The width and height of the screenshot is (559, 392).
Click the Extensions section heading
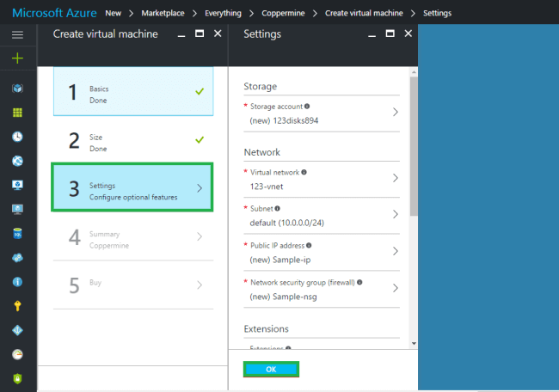[266, 328]
